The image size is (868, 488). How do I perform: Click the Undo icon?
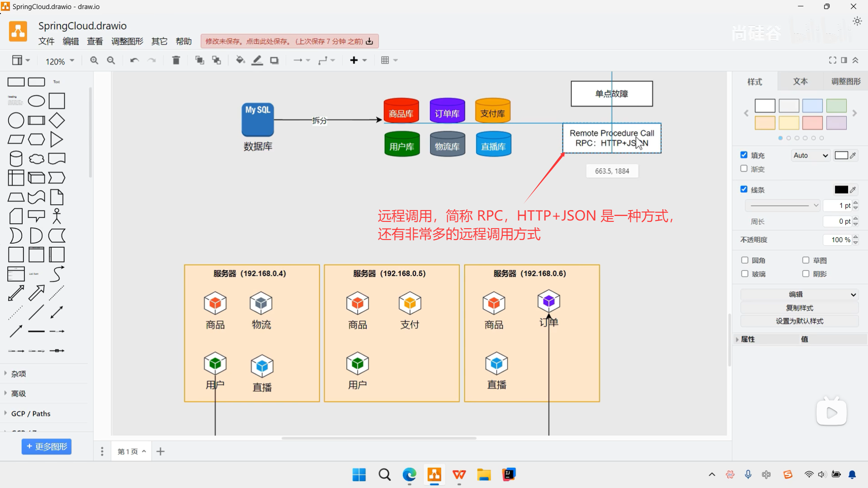[134, 60]
